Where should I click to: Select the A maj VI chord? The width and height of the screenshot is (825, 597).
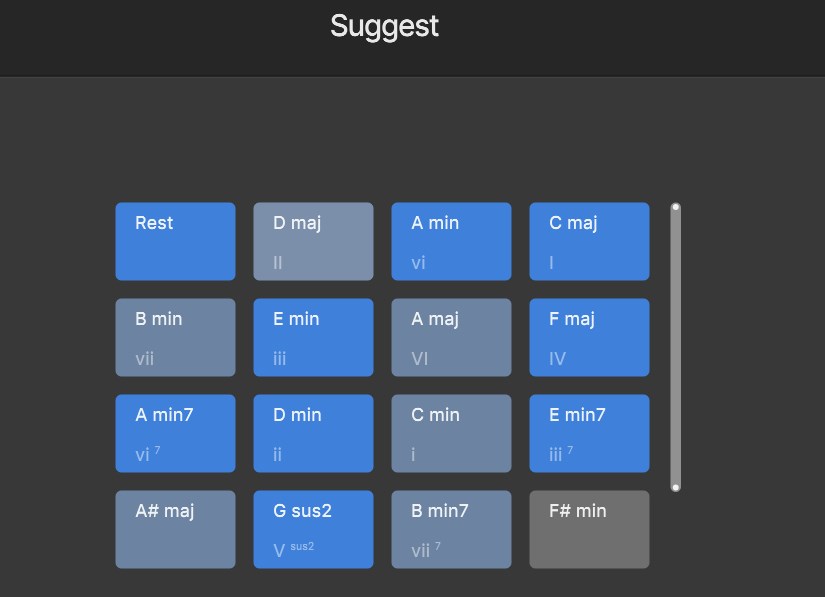451,337
